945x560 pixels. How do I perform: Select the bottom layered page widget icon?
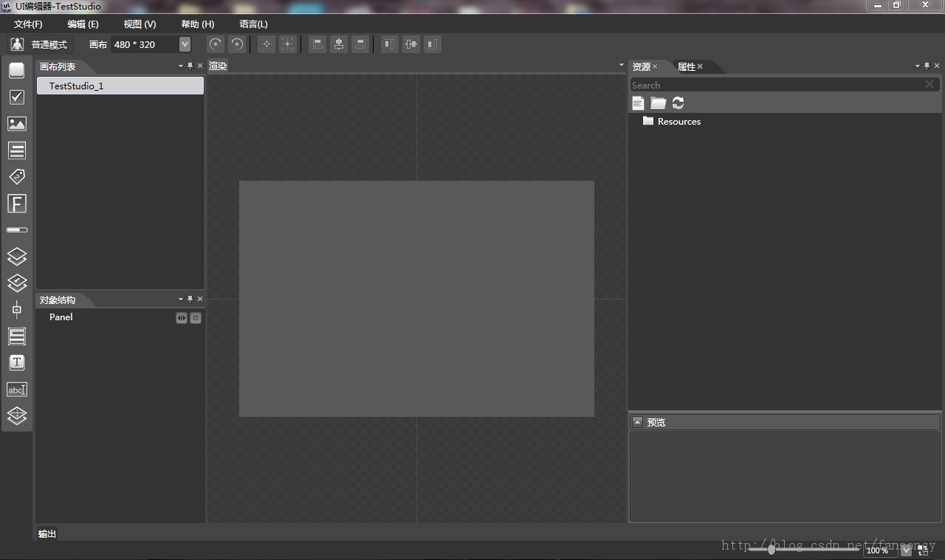[x=16, y=415]
